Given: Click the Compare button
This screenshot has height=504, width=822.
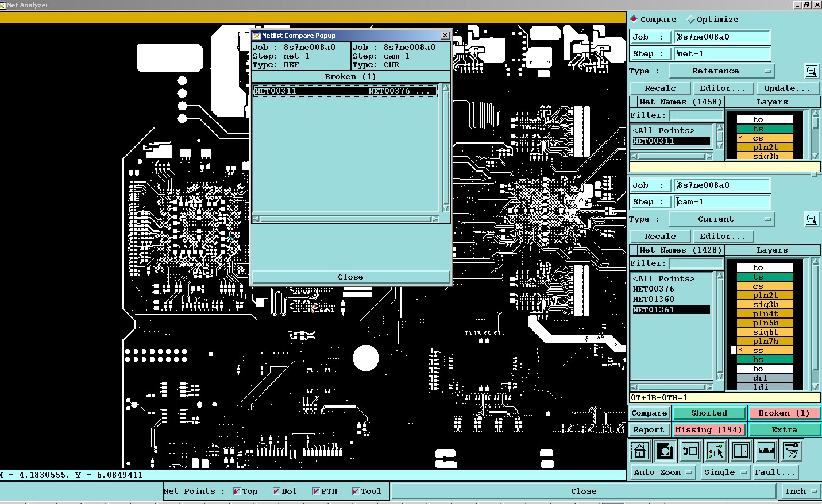Looking at the screenshot, I should point(649,413).
